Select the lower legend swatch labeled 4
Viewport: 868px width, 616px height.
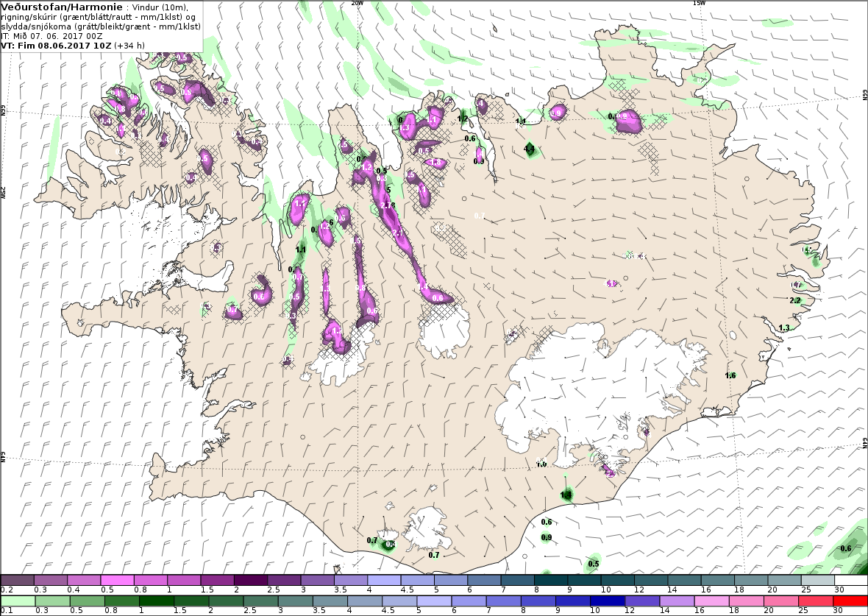364,601
